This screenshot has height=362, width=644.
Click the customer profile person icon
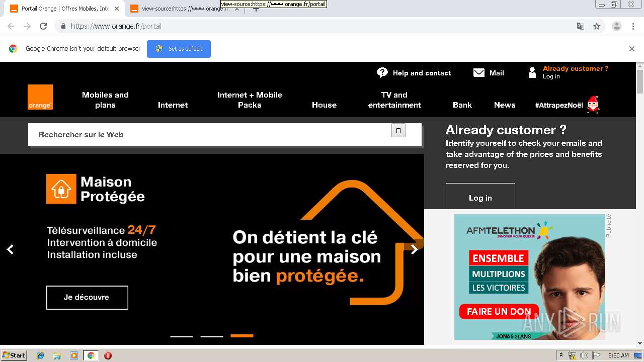coord(532,73)
